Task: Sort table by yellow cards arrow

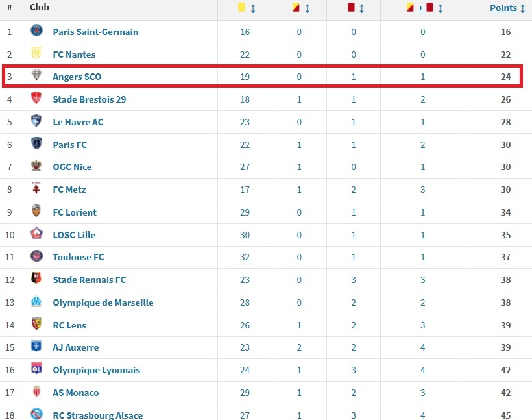Action: pyautogui.click(x=253, y=8)
